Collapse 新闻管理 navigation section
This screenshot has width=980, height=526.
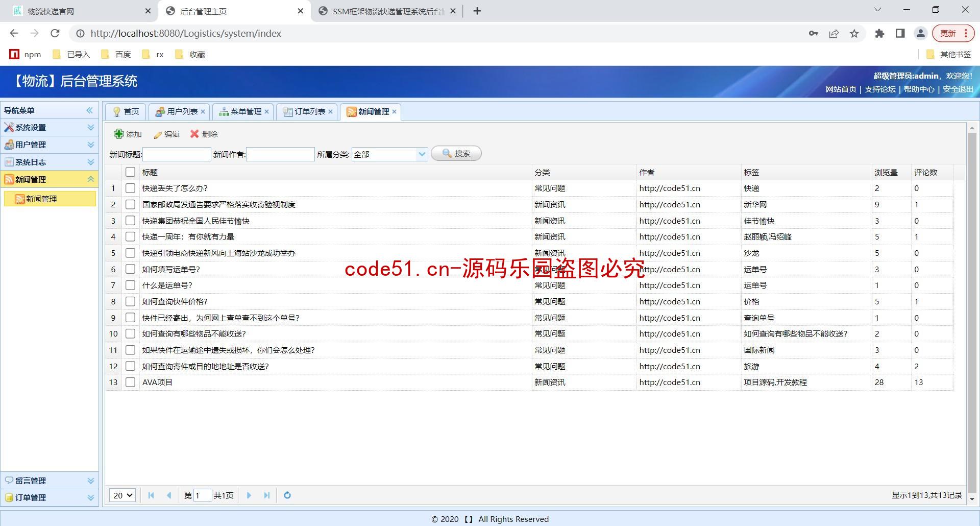tap(50, 179)
